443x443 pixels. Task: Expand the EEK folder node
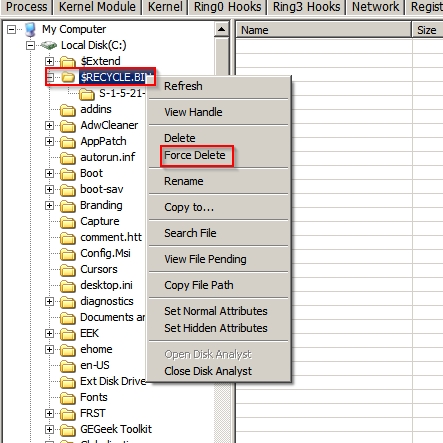tap(49, 333)
